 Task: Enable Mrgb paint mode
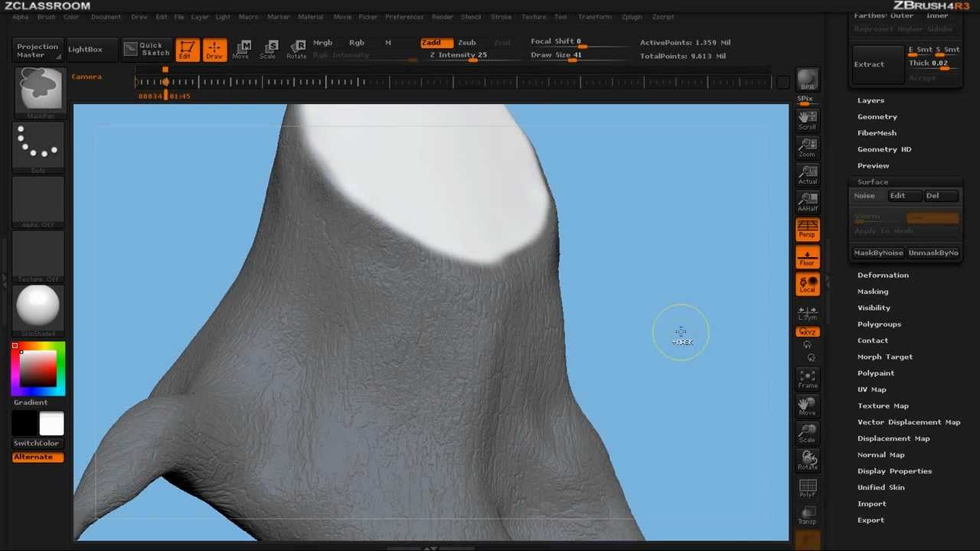click(322, 43)
